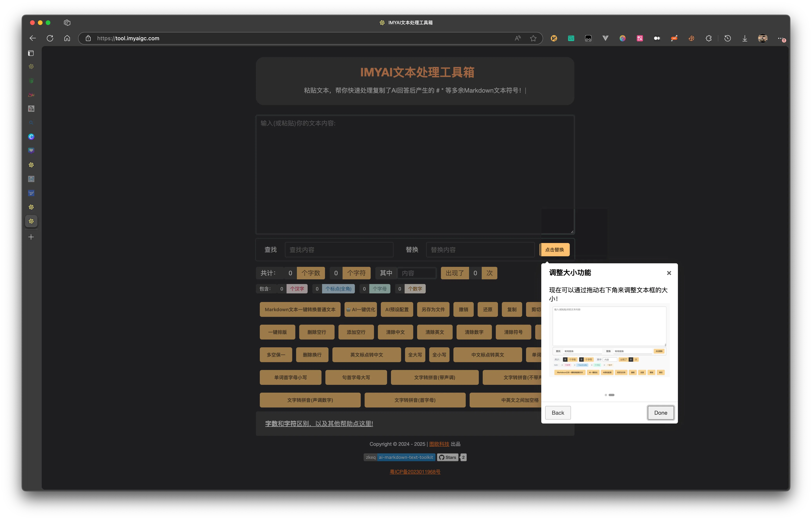The height and width of the screenshot is (520, 812).
Task: Click the address bar URL
Action: click(128, 38)
